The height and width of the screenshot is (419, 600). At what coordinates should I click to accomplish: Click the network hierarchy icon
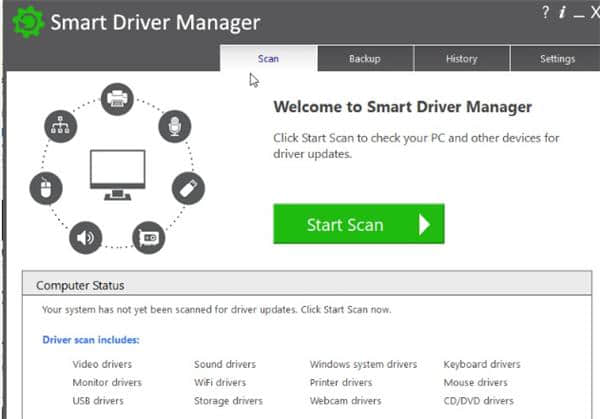tap(60, 127)
